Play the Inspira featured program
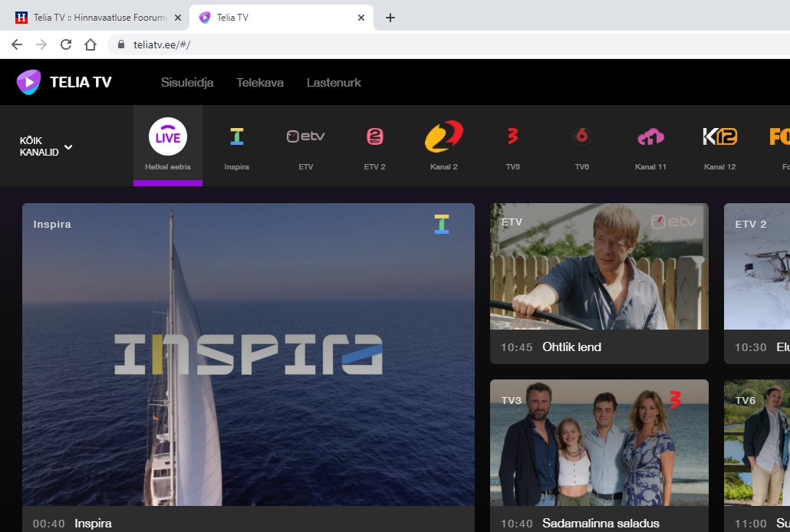Viewport: 790px width, 532px height. click(248, 354)
